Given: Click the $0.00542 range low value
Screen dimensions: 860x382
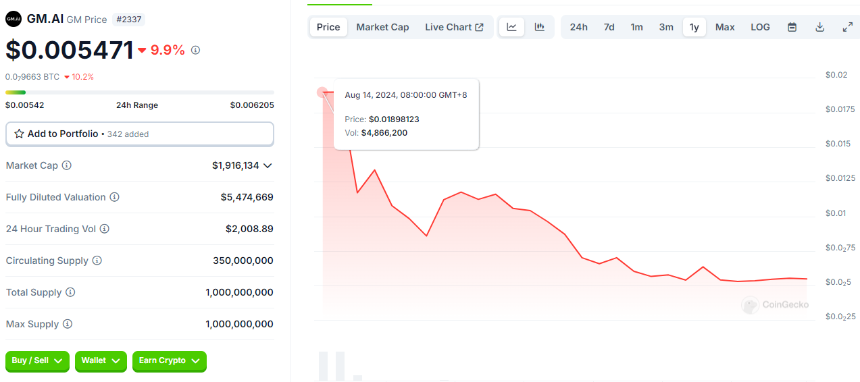Looking at the screenshot, I should (x=25, y=105).
